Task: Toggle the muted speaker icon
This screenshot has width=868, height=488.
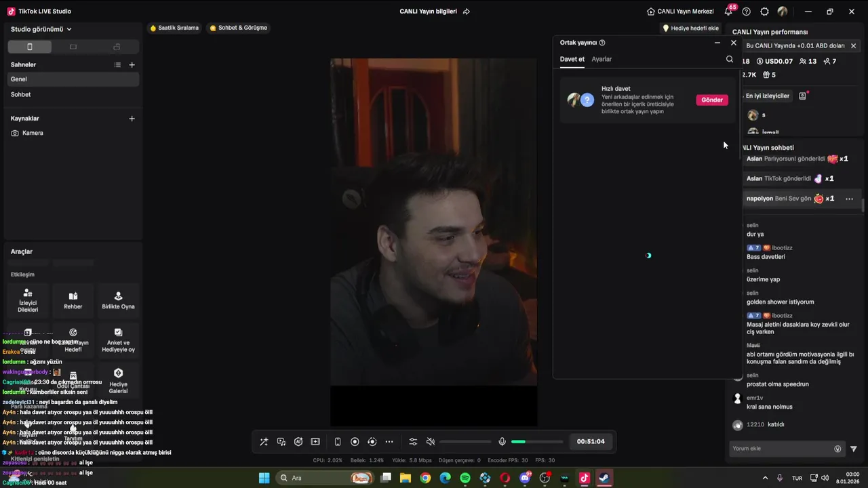Action: point(430,442)
